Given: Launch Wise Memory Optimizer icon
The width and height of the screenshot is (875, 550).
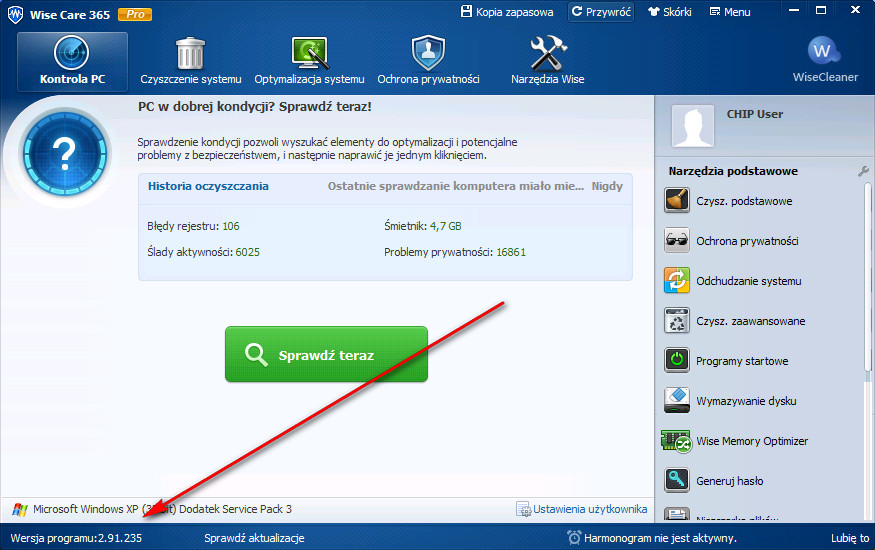Looking at the screenshot, I should (677, 441).
